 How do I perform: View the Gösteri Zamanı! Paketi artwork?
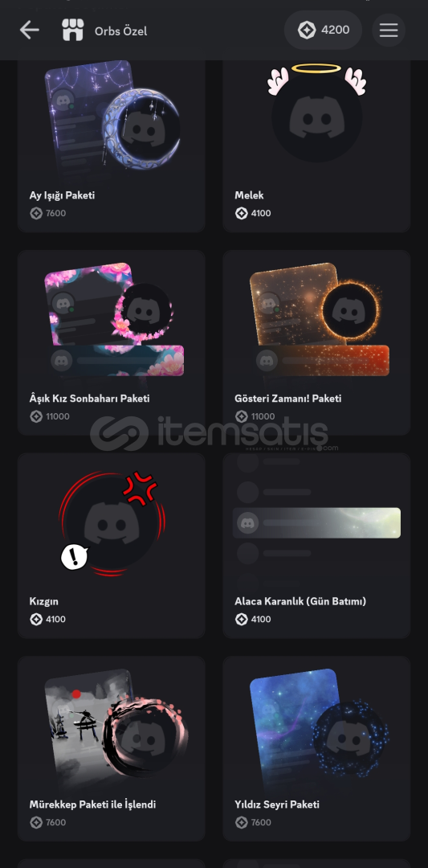[320, 320]
